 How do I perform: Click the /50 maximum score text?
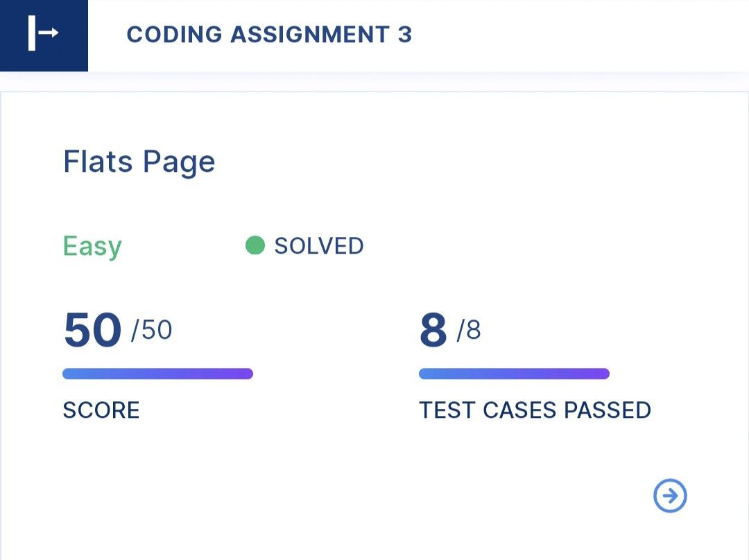point(151,330)
